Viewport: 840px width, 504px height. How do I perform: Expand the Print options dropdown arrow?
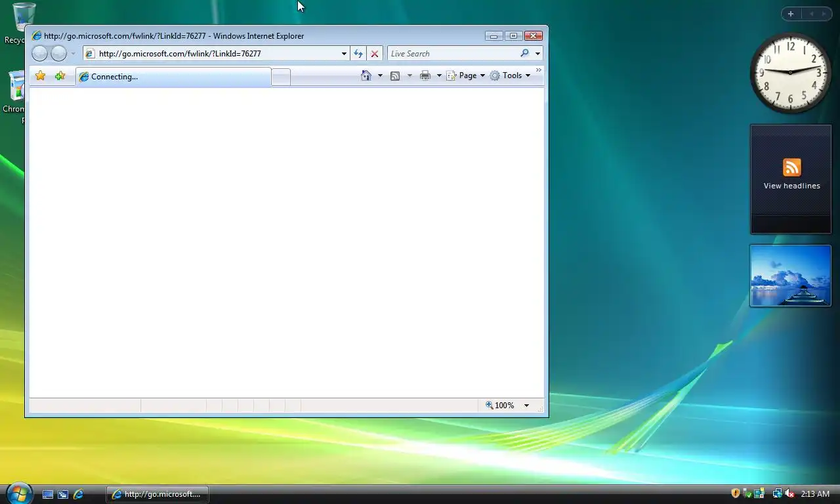[x=439, y=75]
